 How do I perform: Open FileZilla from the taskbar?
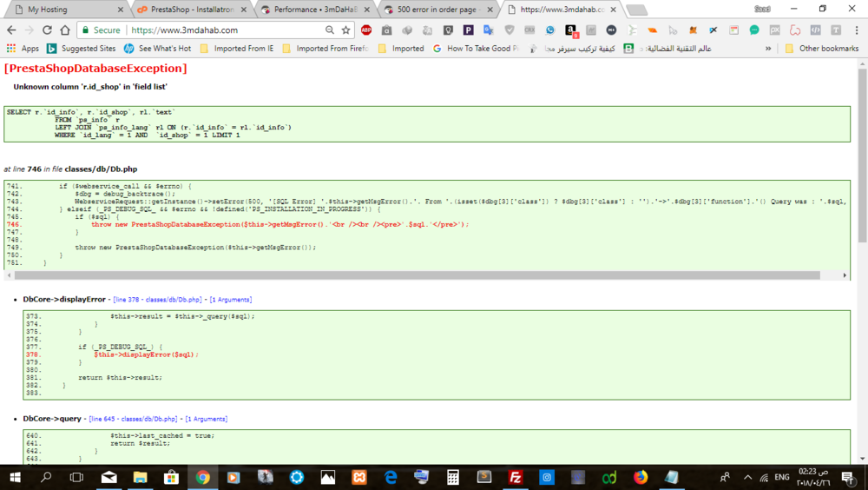pyautogui.click(x=516, y=477)
